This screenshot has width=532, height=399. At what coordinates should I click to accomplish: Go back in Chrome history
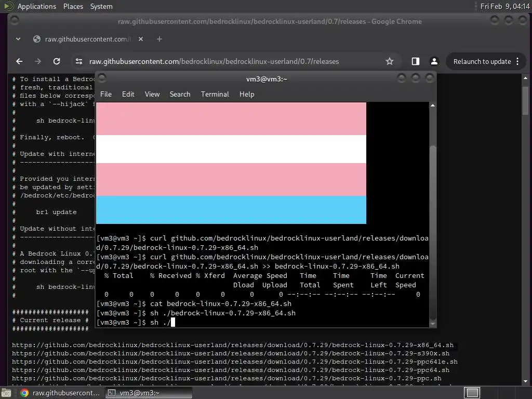pyautogui.click(x=19, y=61)
